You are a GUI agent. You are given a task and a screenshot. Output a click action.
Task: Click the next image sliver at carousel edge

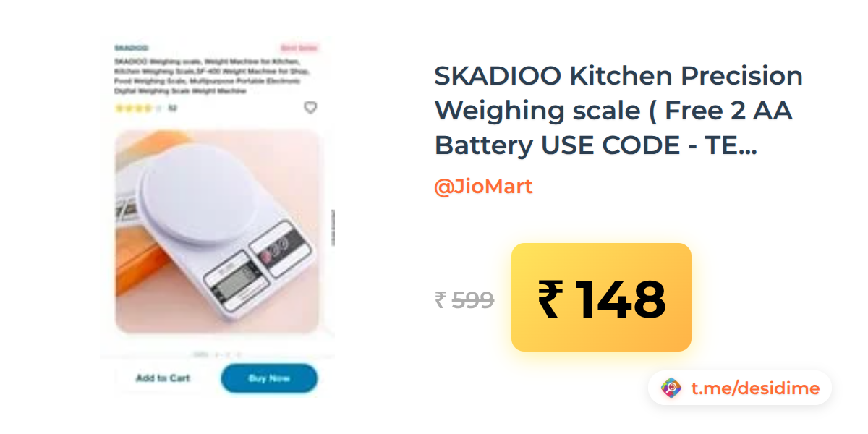[x=332, y=231]
